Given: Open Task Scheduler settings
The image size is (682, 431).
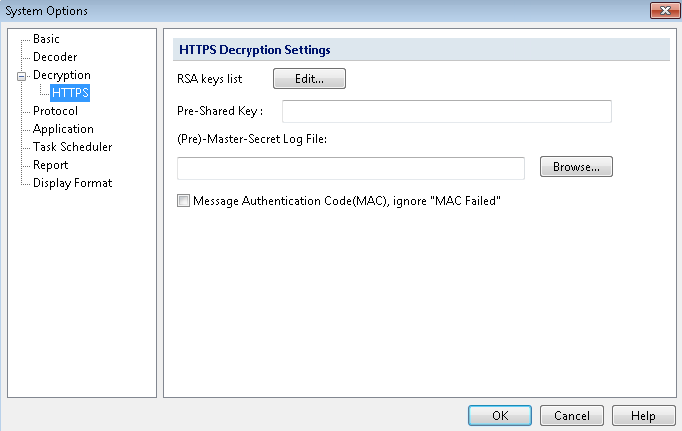Looking at the screenshot, I should coord(73,147).
